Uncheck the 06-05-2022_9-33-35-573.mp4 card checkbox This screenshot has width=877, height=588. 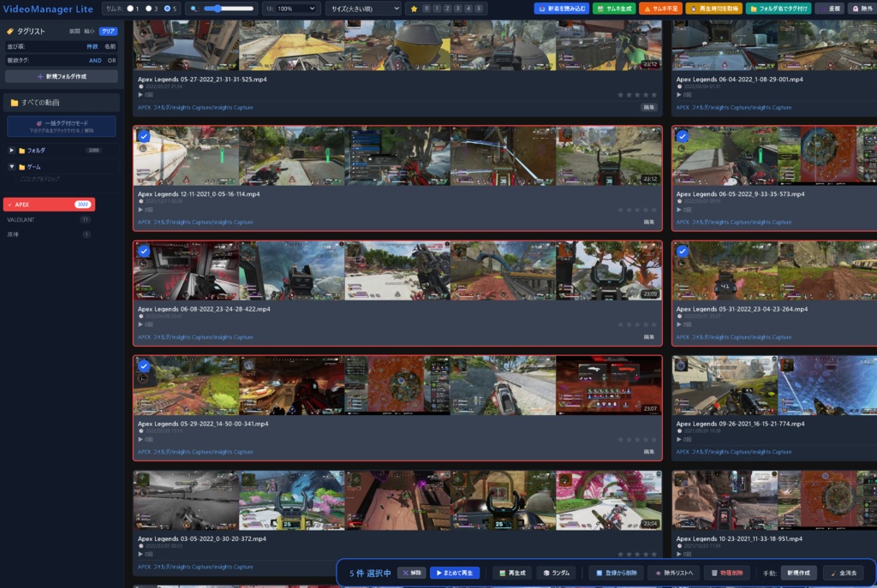(683, 136)
